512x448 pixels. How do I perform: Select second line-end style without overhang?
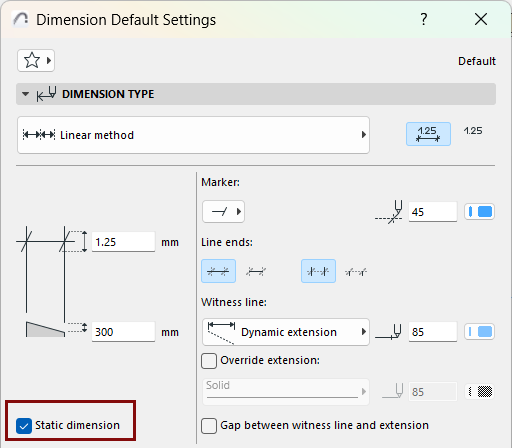pyautogui.click(x=256, y=272)
